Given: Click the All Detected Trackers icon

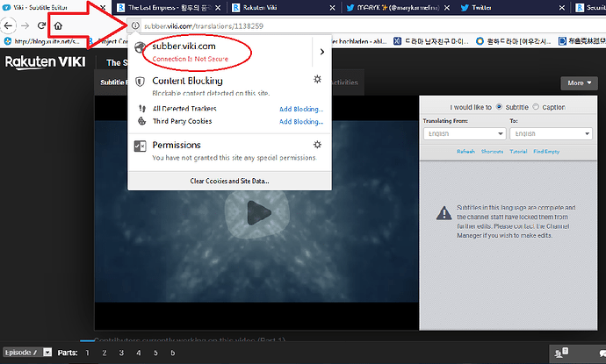Looking at the screenshot, I should click(x=141, y=109).
